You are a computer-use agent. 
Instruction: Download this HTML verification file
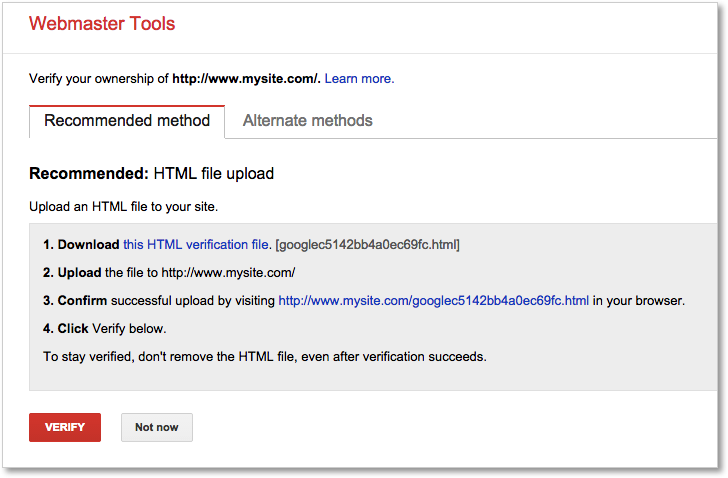[x=196, y=244]
